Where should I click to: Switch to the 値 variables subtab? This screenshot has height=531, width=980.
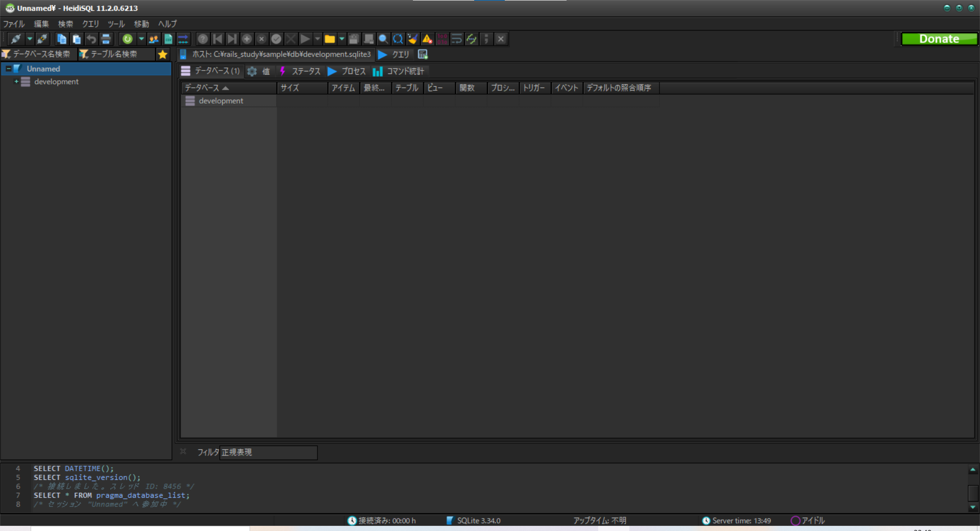(x=259, y=71)
